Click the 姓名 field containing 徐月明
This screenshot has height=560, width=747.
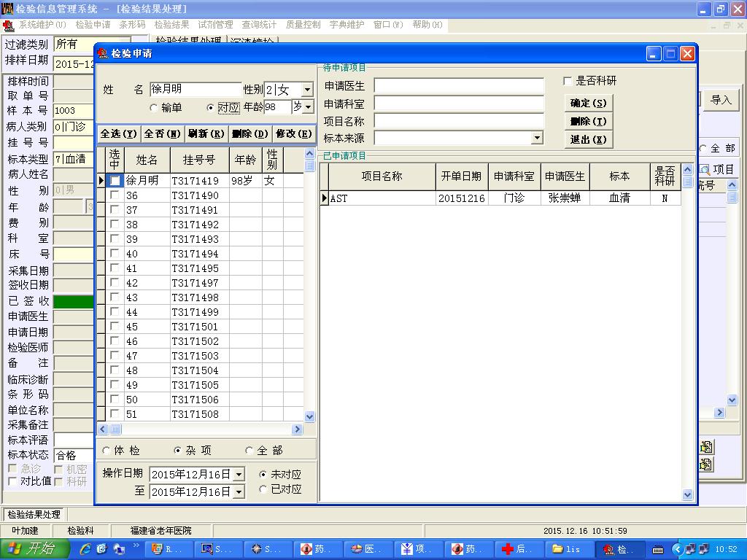(x=196, y=89)
